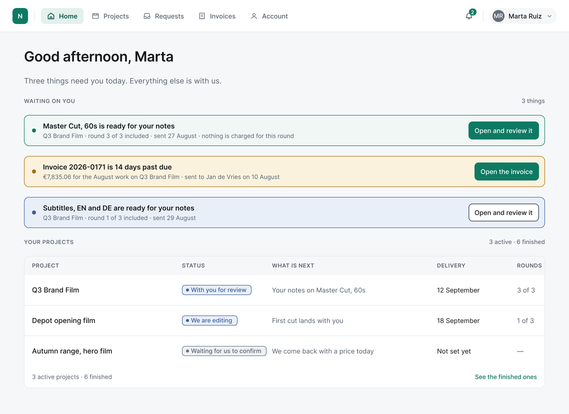
Task: Open the Account tab
Action: point(269,16)
